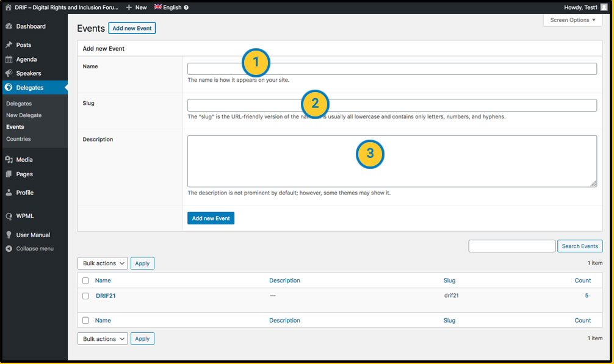Screen dimensions: 614x364
Task: Open the Countries submenu item
Action: click(x=18, y=139)
